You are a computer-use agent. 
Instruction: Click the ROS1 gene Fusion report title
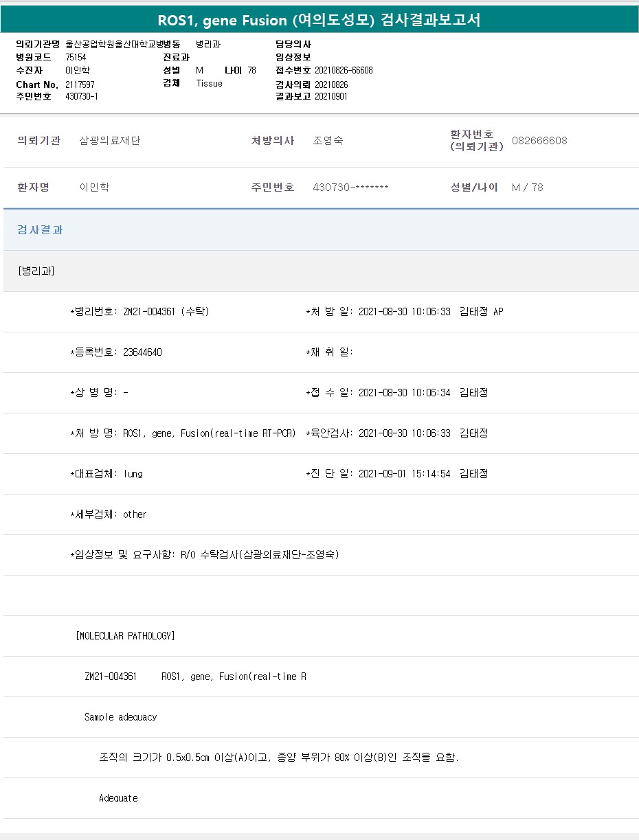click(319, 20)
